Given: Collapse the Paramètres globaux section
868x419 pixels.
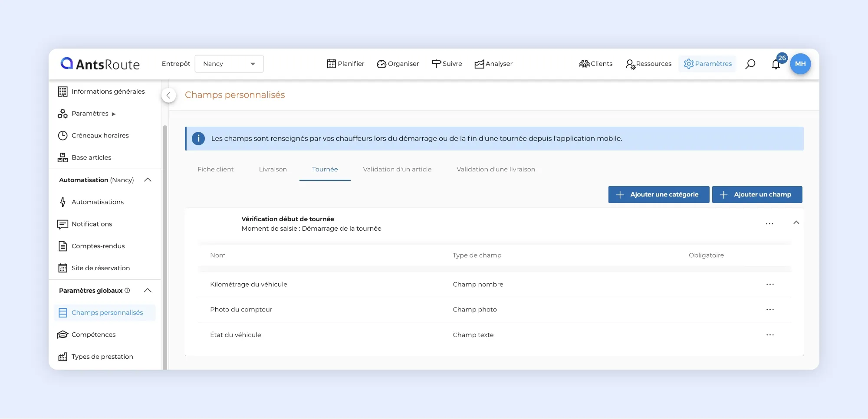Looking at the screenshot, I should [x=148, y=291].
